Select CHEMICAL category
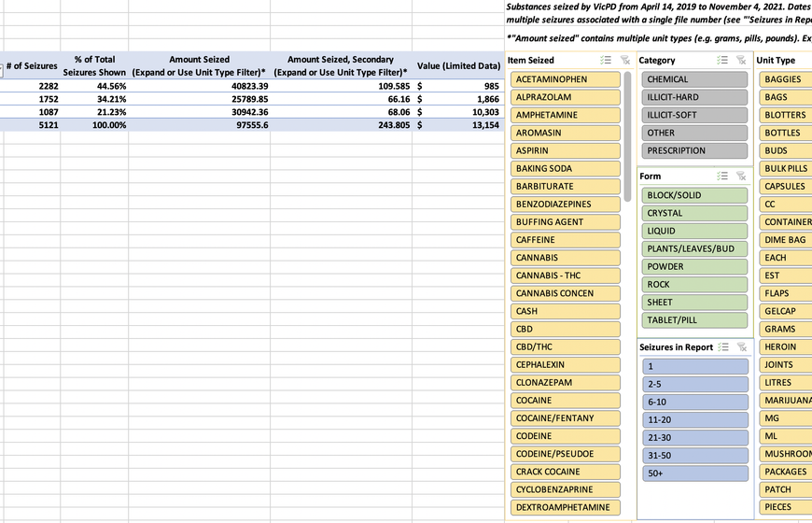 [x=694, y=79]
